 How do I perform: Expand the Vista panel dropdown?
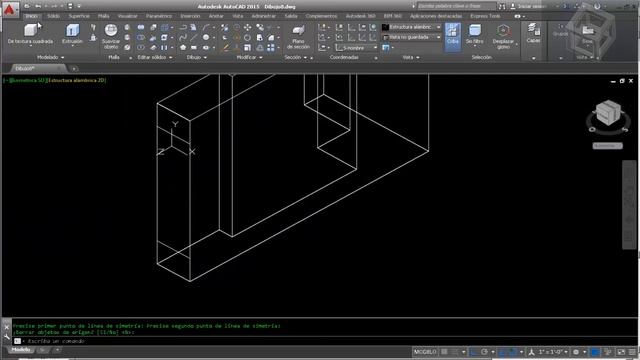(x=411, y=58)
